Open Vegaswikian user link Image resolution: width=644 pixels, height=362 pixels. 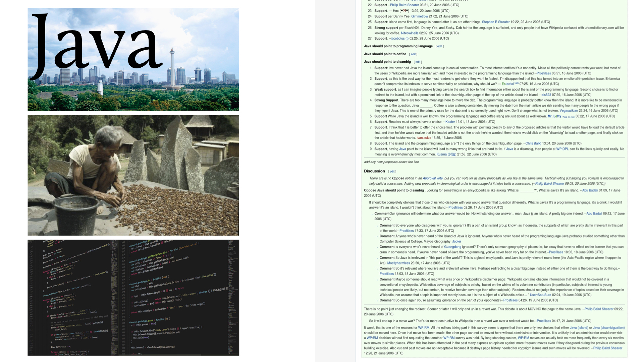click(569, 111)
